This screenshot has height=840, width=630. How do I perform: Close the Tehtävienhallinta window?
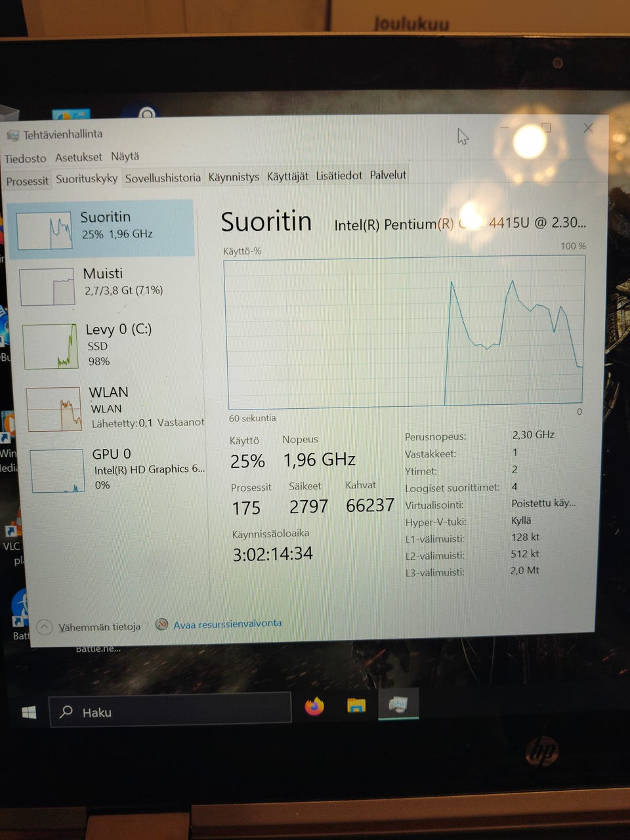588,128
